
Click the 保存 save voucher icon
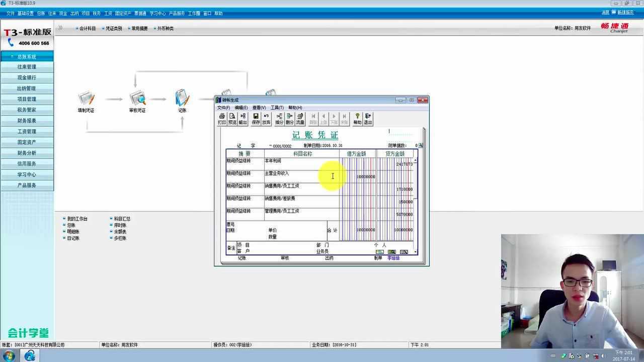point(256,119)
